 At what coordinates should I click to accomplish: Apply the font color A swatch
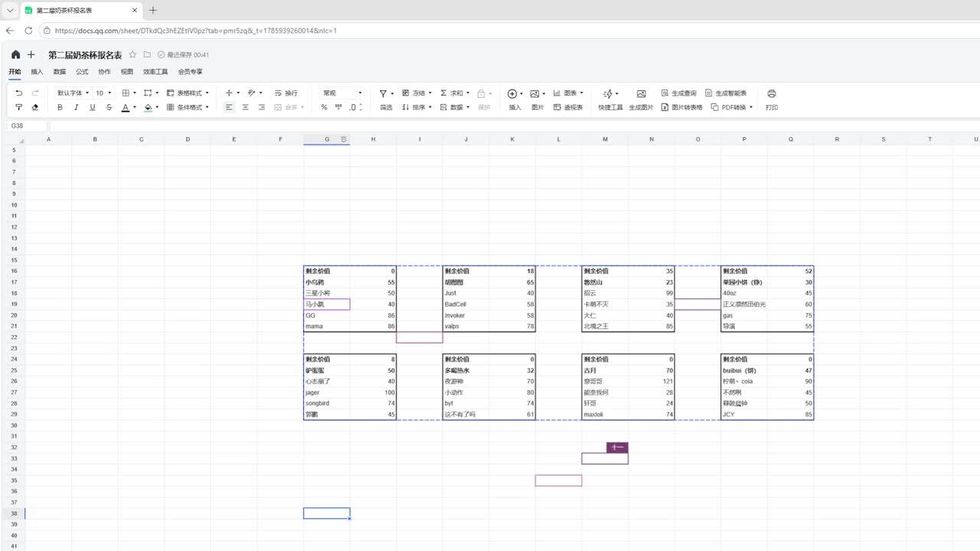[126, 108]
